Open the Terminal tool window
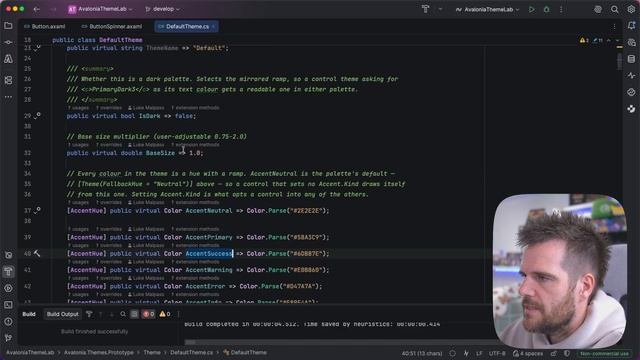The height and width of the screenshot is (360, 640). pyautogui.click(x=8, y=305)
